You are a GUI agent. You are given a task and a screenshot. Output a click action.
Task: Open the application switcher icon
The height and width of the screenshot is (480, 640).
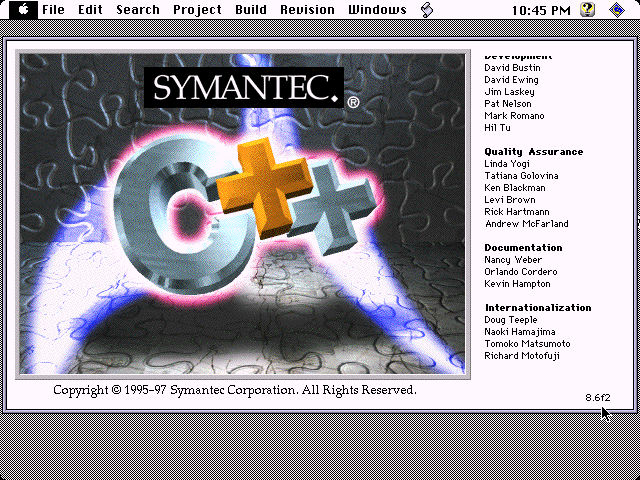pyautogui.click(x=617, y=9)
